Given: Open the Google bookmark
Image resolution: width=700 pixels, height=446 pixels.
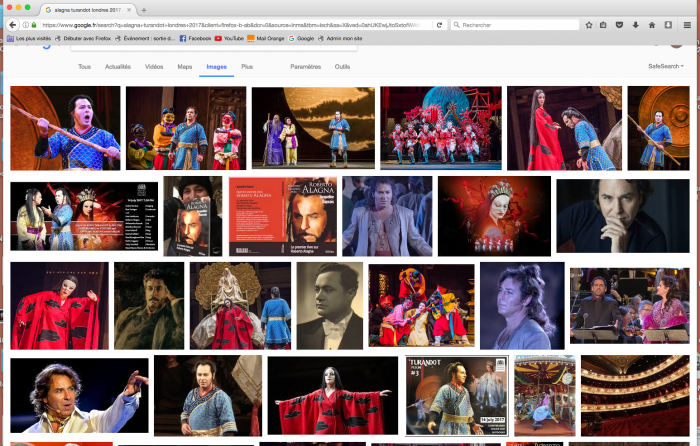Looking at the screenshot, I should pos(301,38).
